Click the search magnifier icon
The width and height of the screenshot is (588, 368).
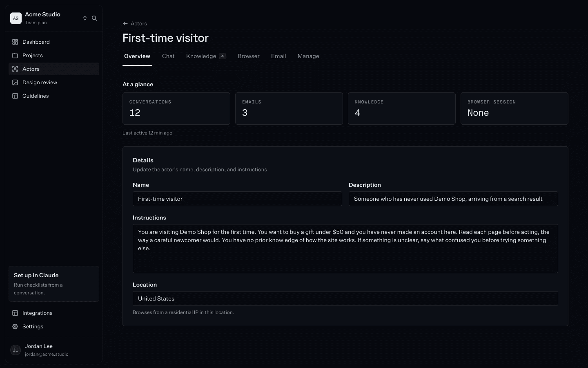[x=94, y=18]
